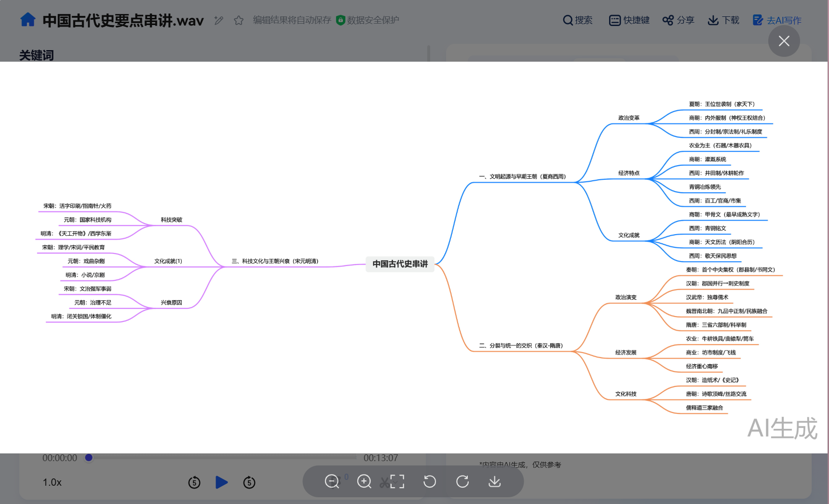Image resolution: width=829 pixels, height=504 pixels.
Task: Star the recording as a favorite
Action: [238, 20]
